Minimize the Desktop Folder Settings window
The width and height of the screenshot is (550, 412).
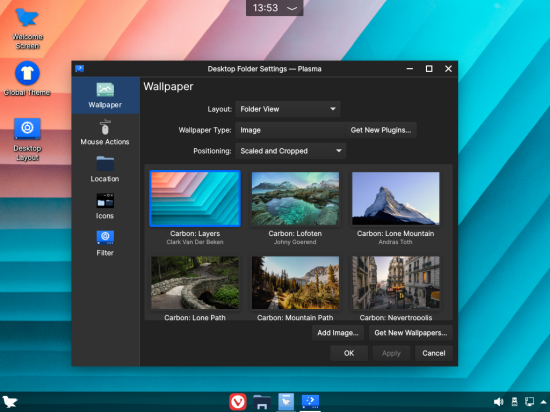pyautogui.click(x=410, y=69)
